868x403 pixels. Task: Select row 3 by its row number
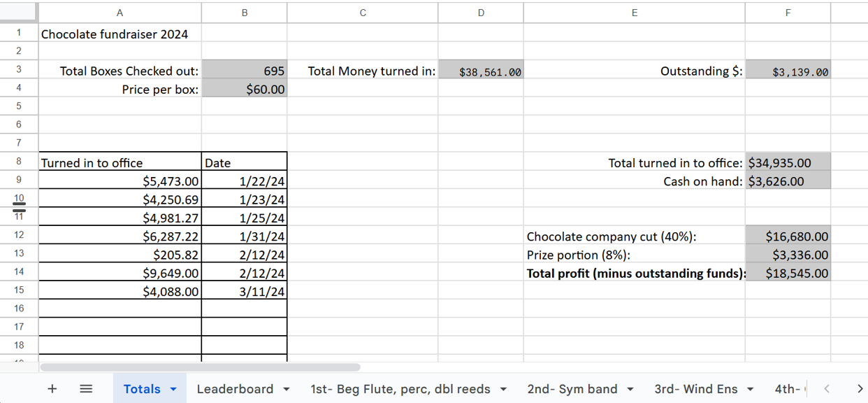coord(19,71)
